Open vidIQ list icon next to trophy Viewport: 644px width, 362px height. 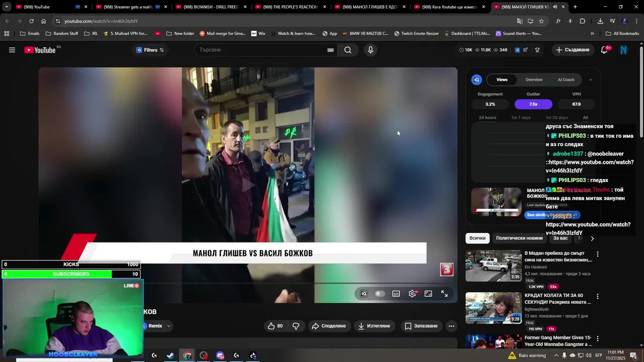[x=526, y=50]
